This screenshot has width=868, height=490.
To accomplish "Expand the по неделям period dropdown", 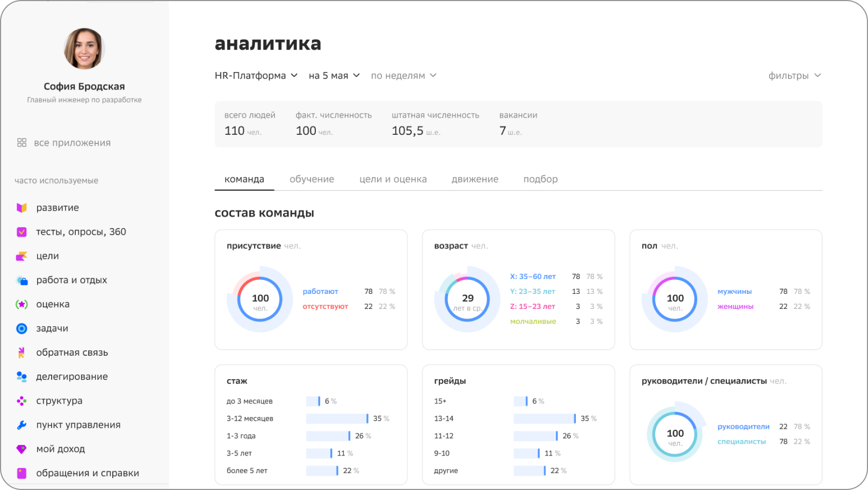I will coord(403,76).
